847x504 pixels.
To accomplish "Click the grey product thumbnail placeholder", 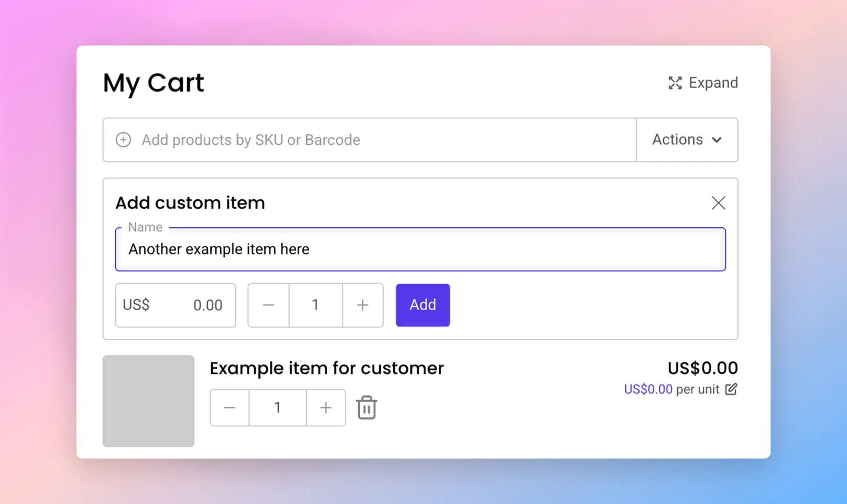I will click(x=148, y=401).
